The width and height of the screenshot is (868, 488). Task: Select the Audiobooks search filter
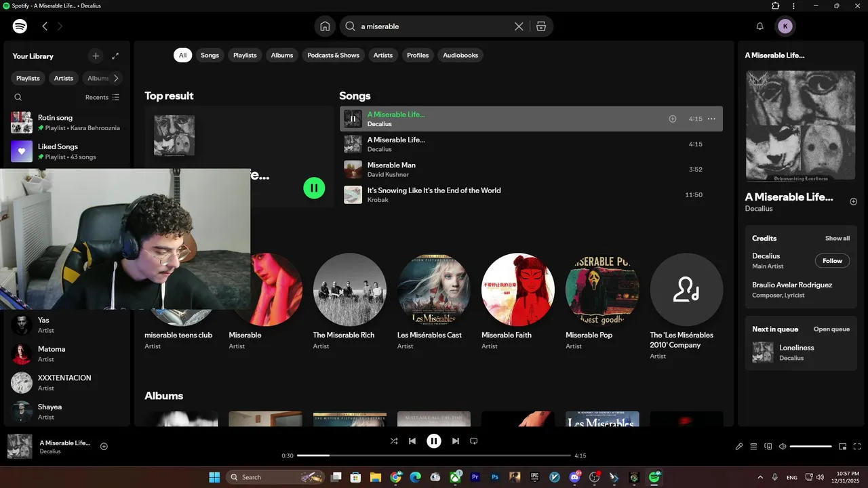coord(460,56)
